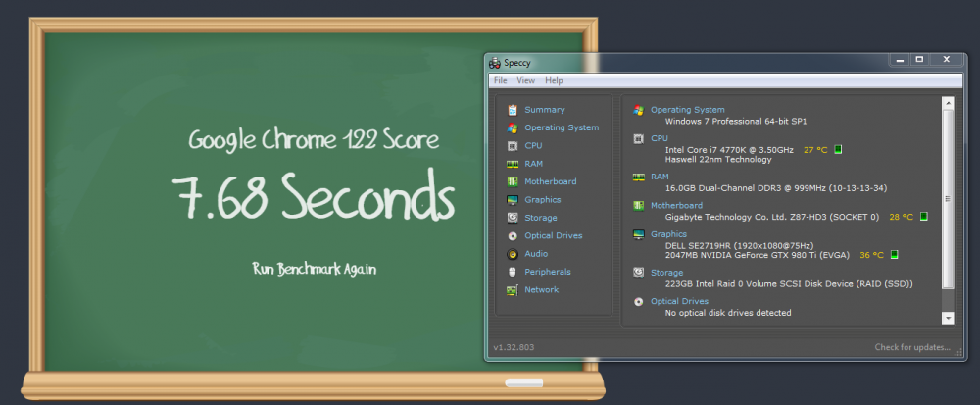Click RAM icon beside RAM heading in summary
The width and height of the screenshot is (980, 405).
pos(638,177)
